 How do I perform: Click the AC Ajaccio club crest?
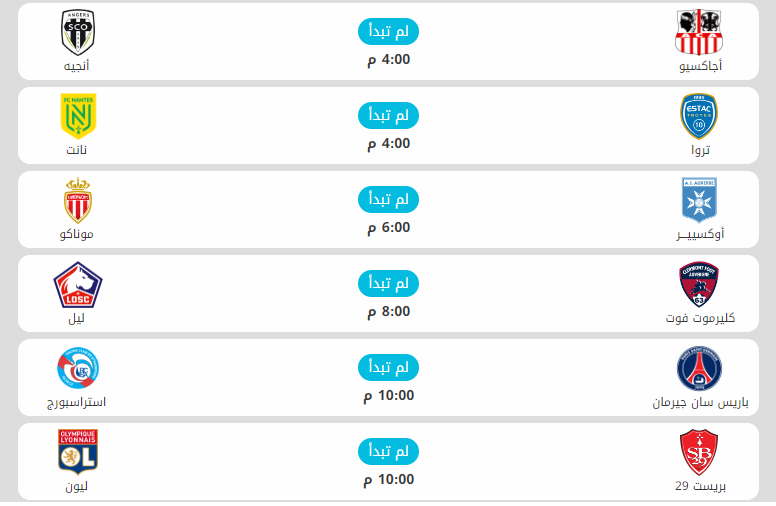tap(699, 32)
